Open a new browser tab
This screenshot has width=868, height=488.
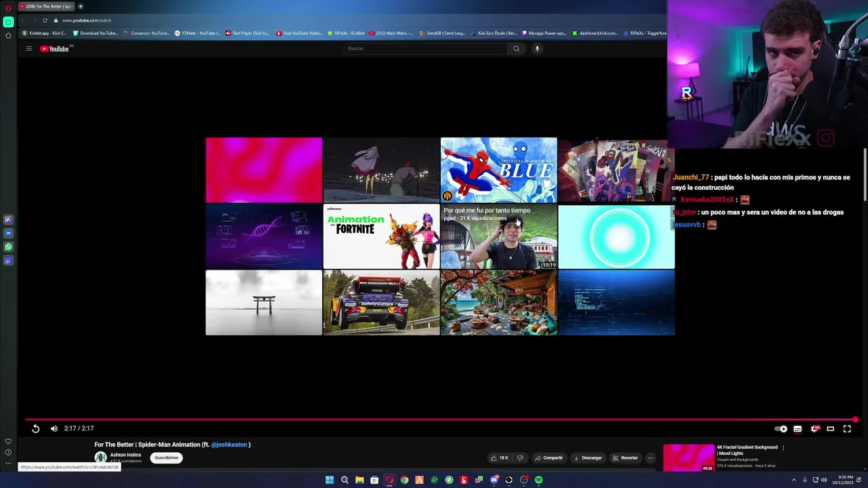(80, 6)
